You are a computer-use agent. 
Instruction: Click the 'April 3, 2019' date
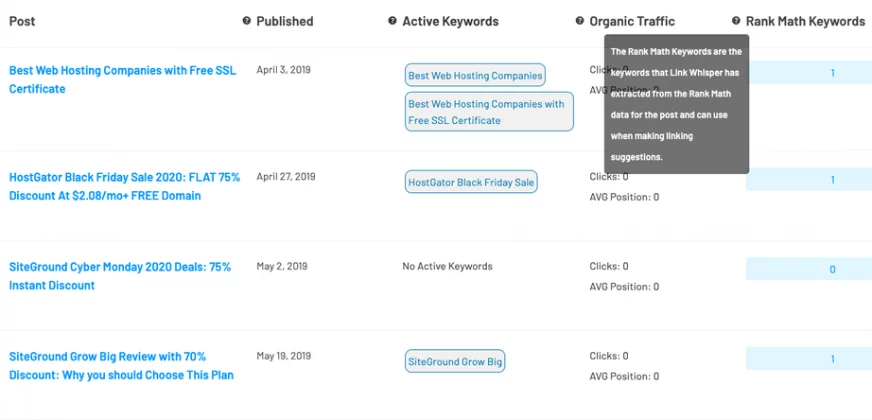tap(284, 70)
